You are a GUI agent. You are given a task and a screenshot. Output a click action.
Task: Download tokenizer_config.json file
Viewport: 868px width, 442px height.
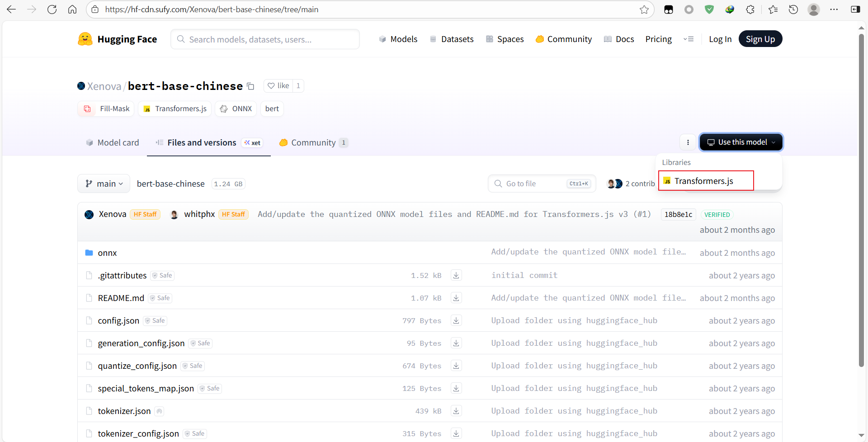456,433
